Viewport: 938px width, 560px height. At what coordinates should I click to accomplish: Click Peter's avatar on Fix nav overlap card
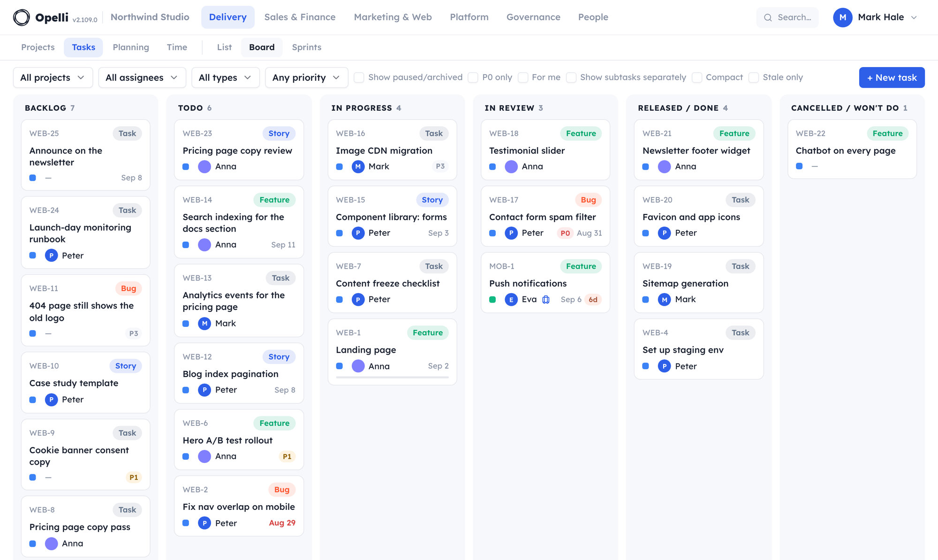pos(204,523)
